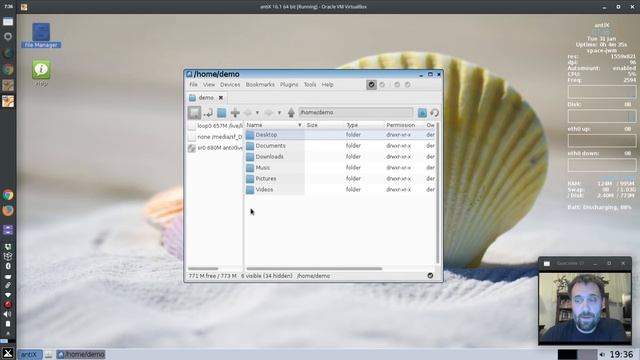Select the demo tab

click(x=206, y=98)
